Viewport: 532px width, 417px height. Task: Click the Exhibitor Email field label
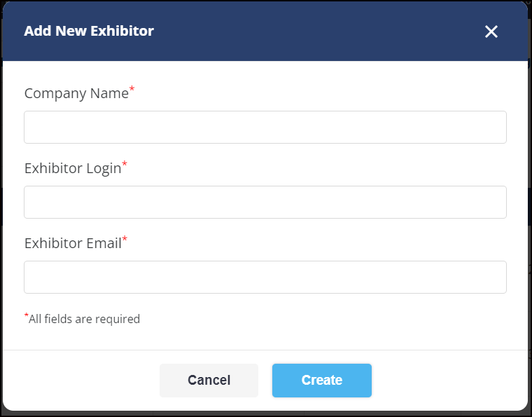click(73, 243)
